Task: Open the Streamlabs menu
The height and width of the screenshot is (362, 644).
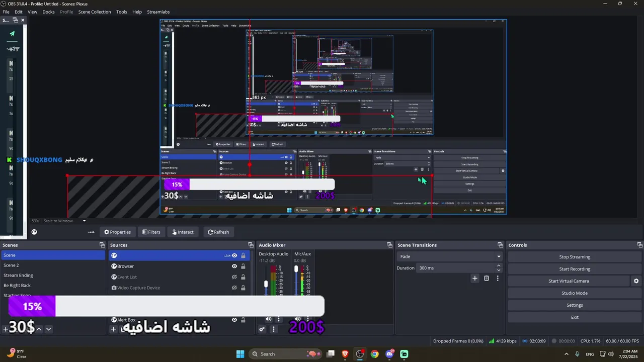Action: (x=158, y=12)
